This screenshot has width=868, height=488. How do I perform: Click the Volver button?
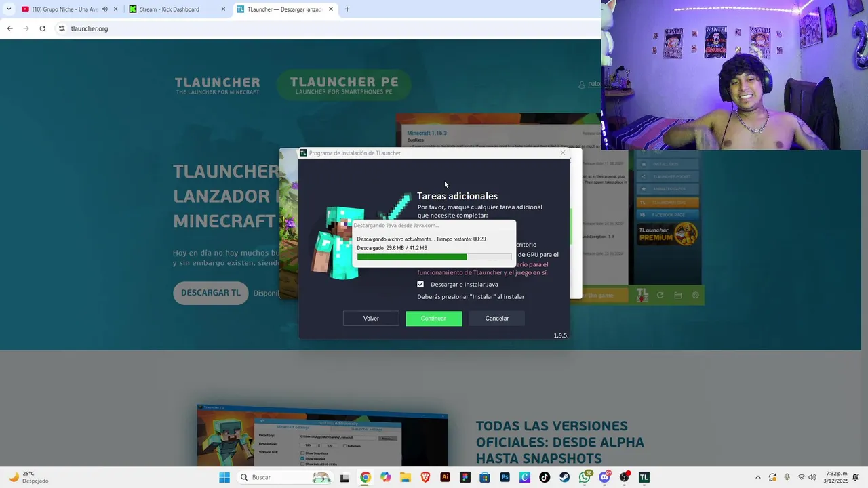coord(371,319)
